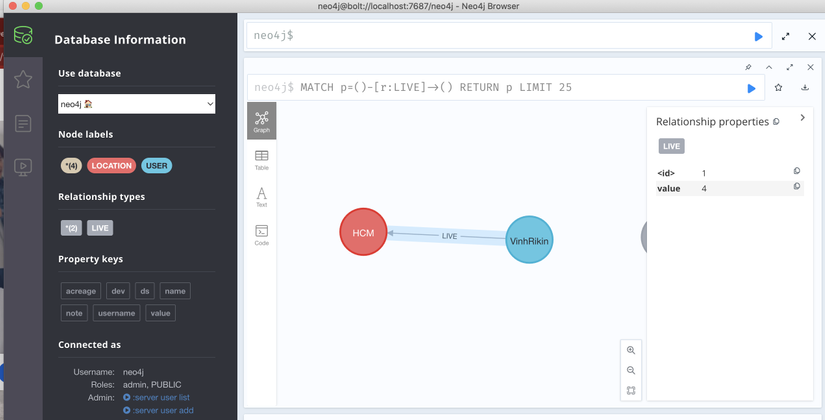Open Guides play-screen icon in sidebar
825x420 pixels.
pyautogui.click(x=23, y=167)
